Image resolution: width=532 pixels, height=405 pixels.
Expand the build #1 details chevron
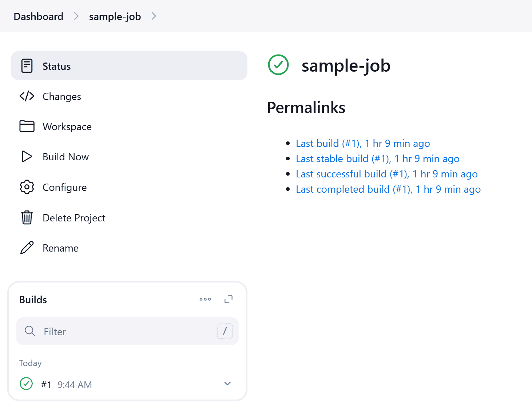click(227, 384)
